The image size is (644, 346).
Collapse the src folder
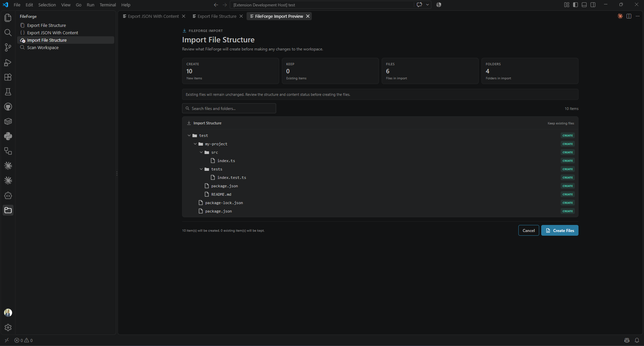(201, 152)
